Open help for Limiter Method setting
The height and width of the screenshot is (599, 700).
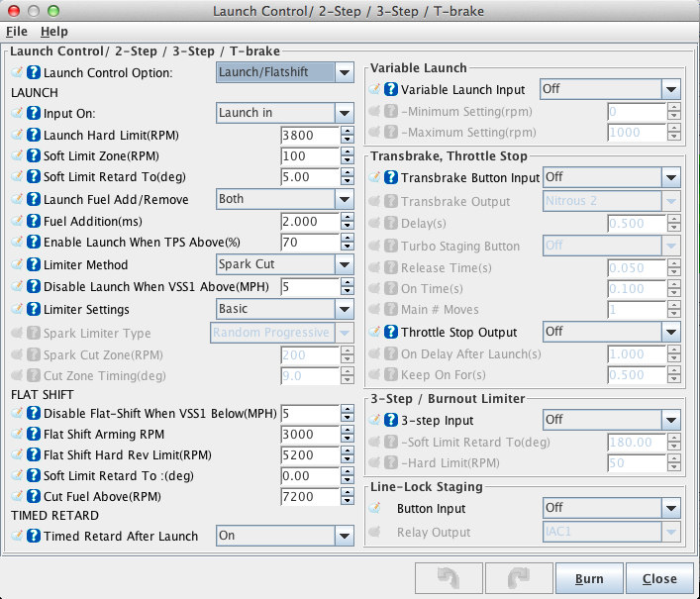point(33,265)
